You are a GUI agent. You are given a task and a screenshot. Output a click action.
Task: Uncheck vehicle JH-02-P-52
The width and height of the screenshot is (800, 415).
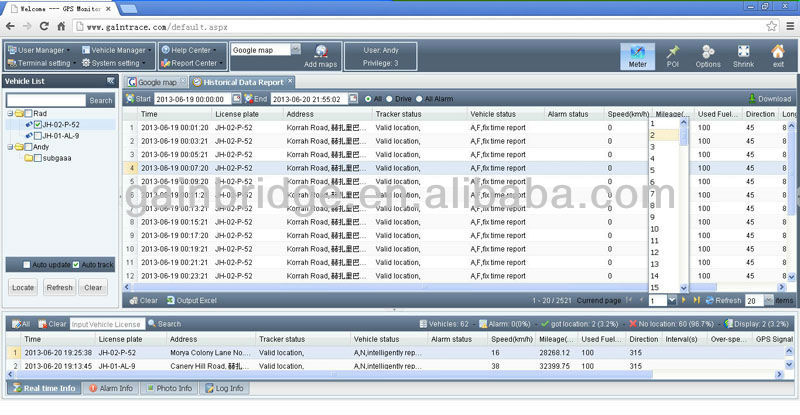click(38, 125)
